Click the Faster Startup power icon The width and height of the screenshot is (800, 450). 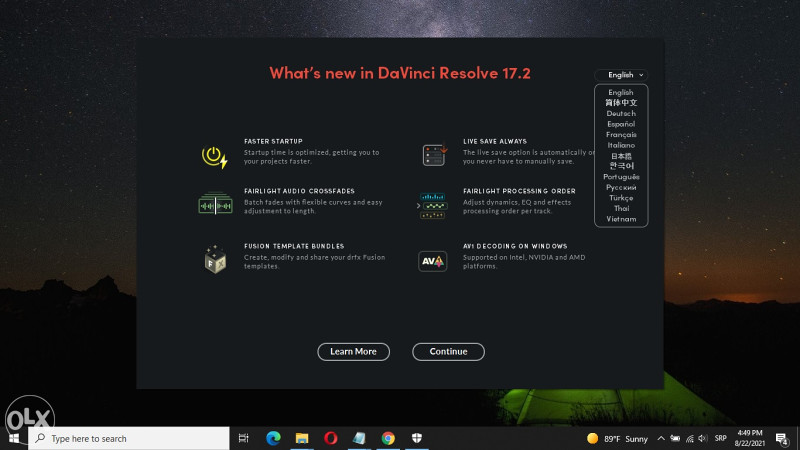coord(215,157)
